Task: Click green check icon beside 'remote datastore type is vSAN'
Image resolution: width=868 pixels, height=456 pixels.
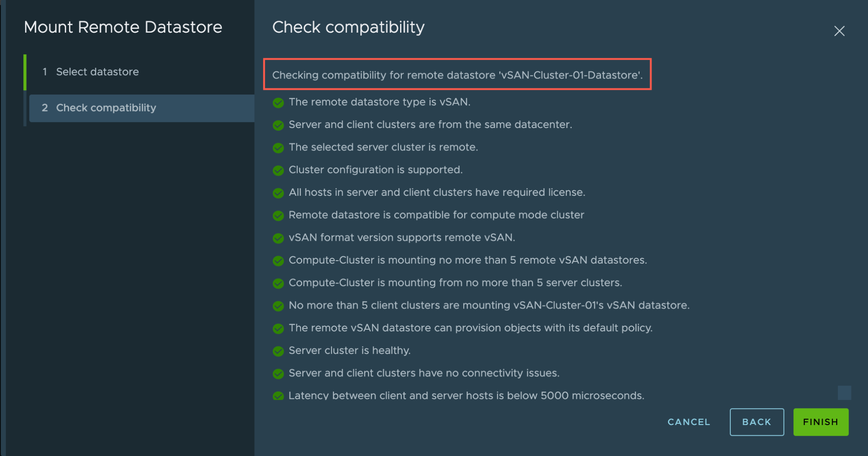Action: (278, 103)
